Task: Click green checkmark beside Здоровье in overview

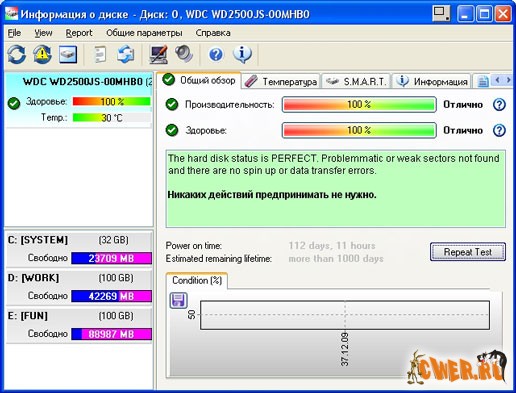Action: (x=172, y=130)
